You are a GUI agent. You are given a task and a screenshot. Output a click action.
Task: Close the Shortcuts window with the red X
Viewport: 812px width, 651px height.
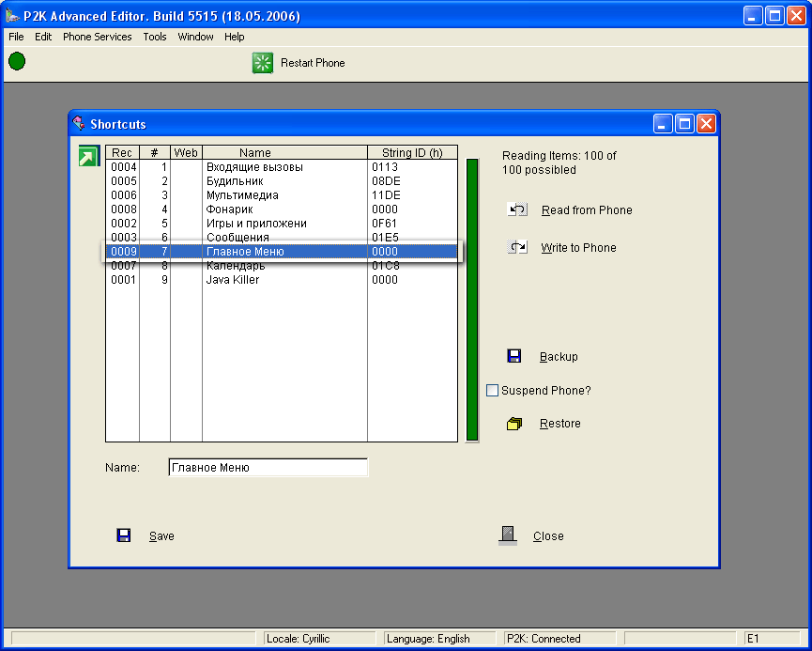pos(706,124)
